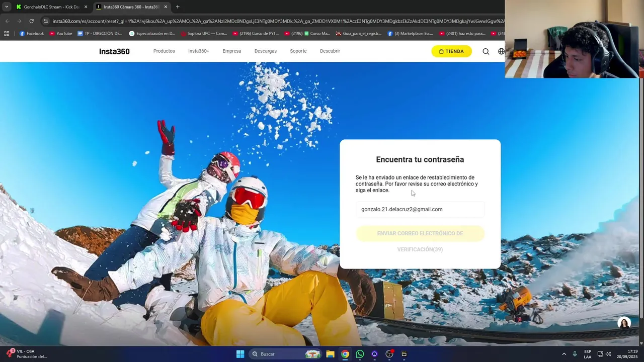This screenshot has height=362, width=644.
Task: Click the email input field
Action: [420, 209]
